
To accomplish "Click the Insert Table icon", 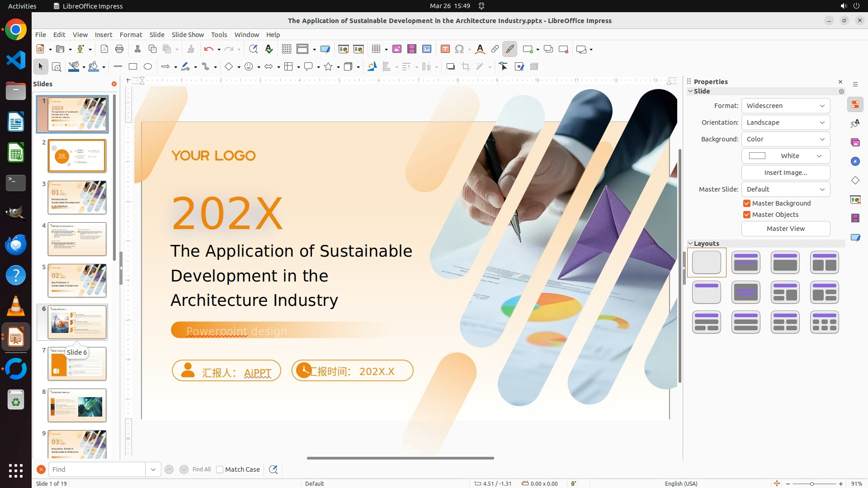I will pos(376,49).
